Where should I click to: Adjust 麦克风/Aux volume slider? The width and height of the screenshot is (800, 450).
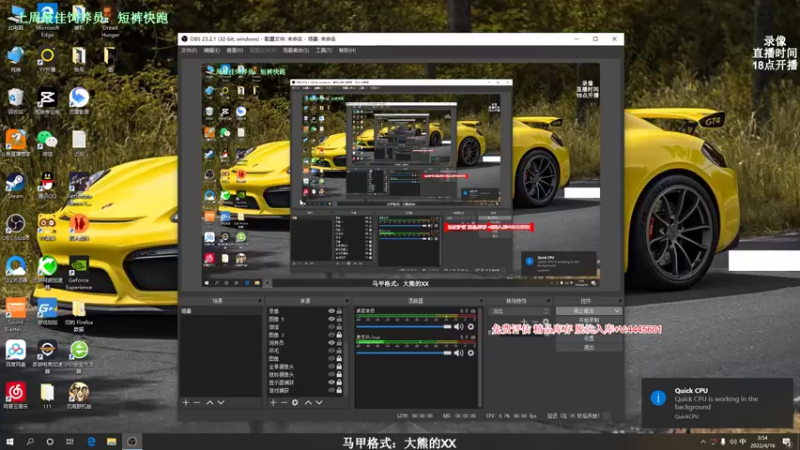404,353
